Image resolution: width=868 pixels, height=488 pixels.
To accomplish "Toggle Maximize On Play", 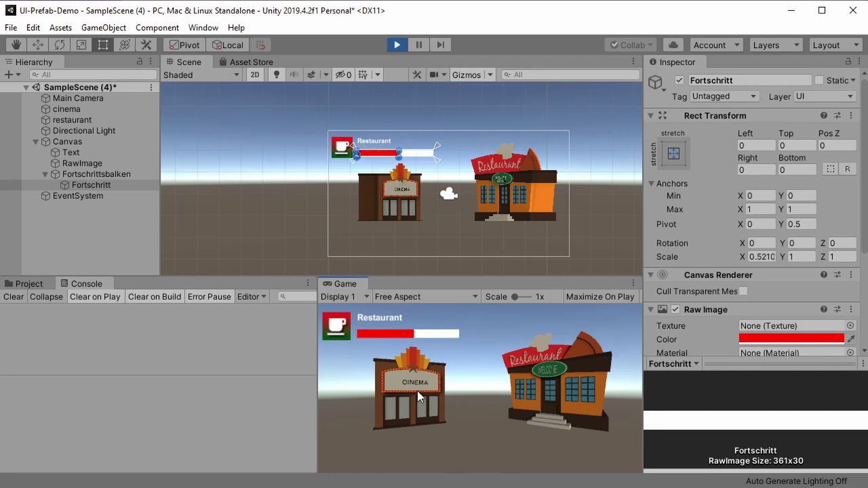I will click(599, 296).
